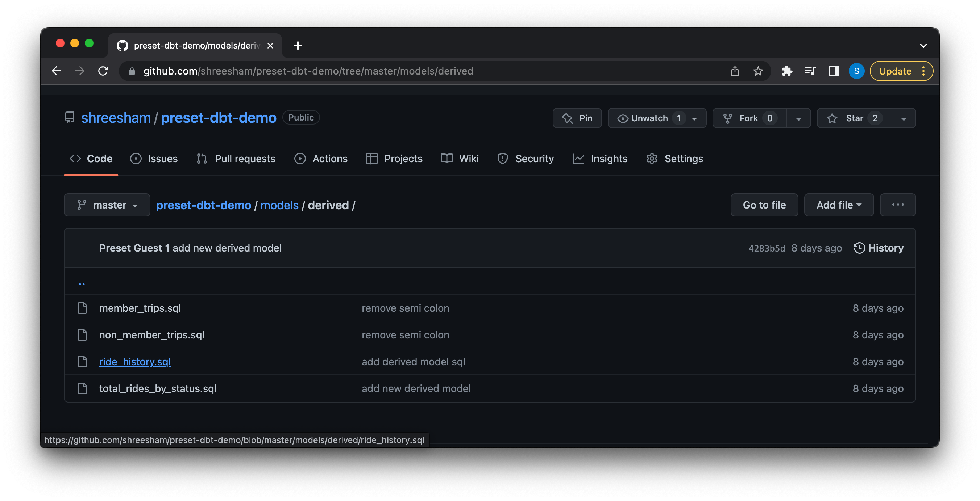Open the Chrome profile avatar S
980x501 pixels.
point(856,71)
